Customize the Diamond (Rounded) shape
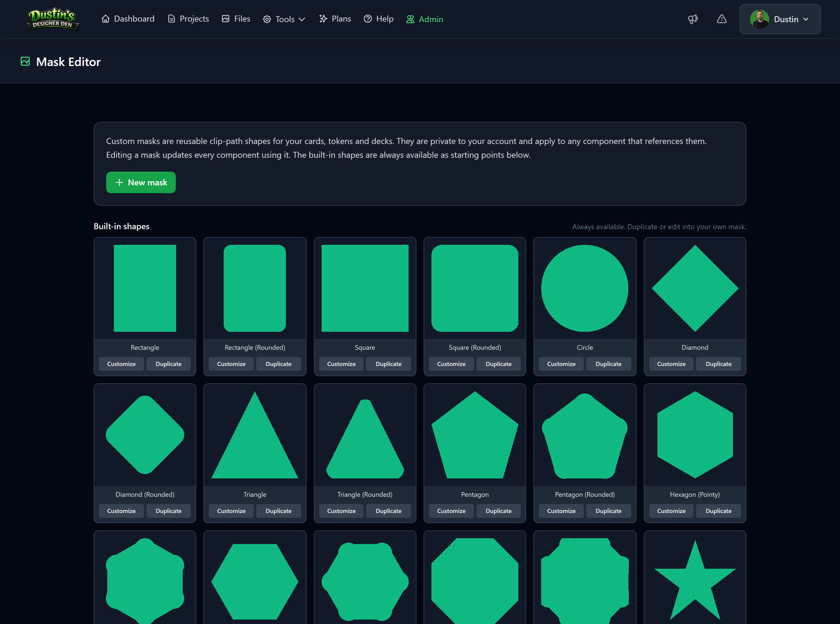Image resolution: width=840 pixels, height=624 pixels. (x=121, y=511)
